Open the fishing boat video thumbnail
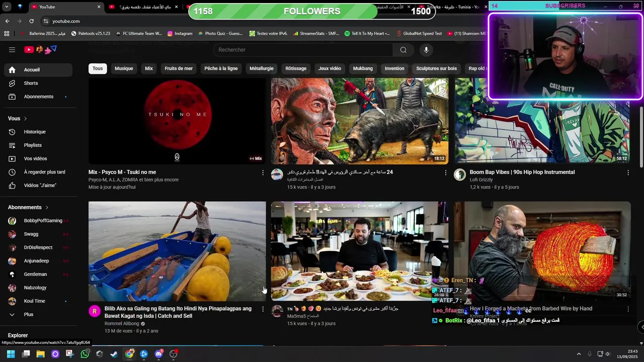 [177, 251]
